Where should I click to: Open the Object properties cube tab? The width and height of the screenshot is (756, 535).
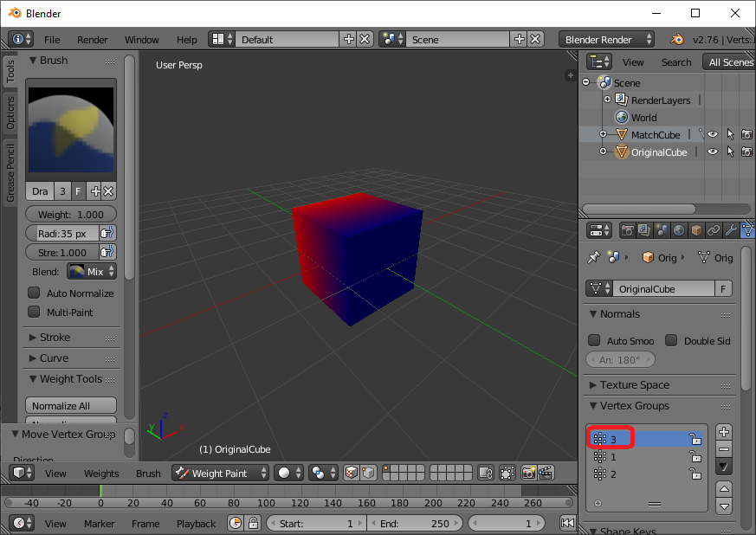(x=695, y=231)
